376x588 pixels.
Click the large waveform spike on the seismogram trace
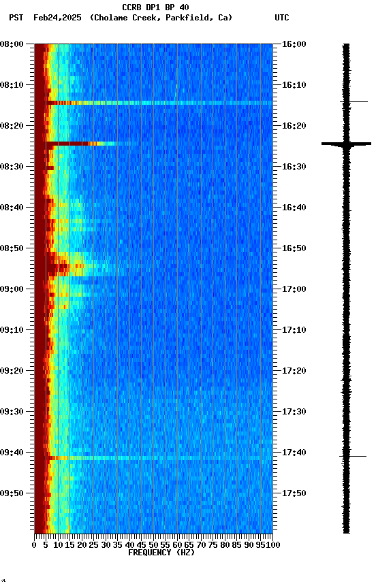pyautogui.click(x=346, y=144)
